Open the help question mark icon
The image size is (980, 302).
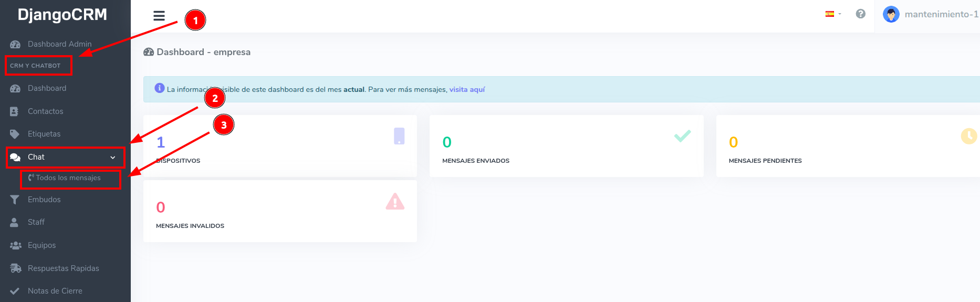coord(860,14)
